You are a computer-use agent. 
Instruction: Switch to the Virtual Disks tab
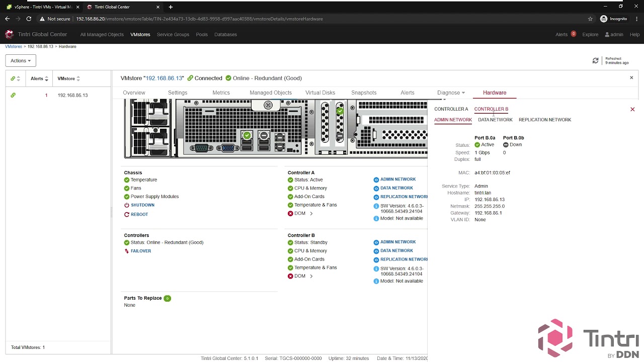(320, 93)
